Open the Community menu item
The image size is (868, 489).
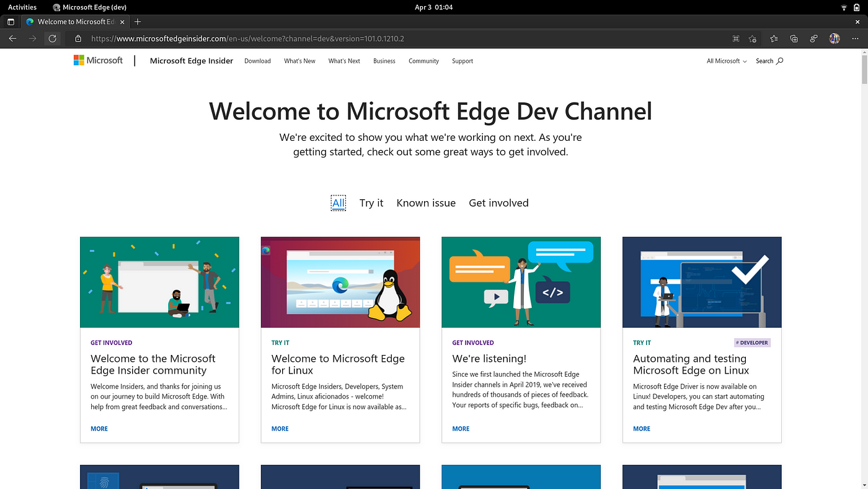[423, 61]
